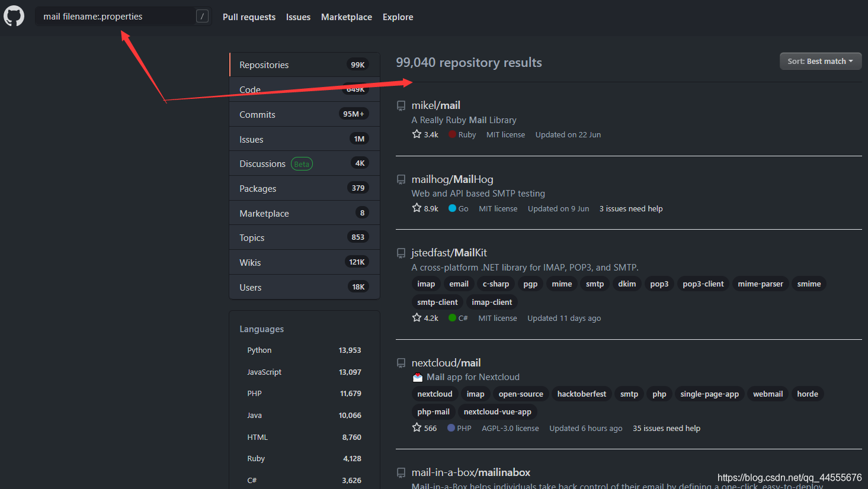868x489 pixels.
Task: Select the Discussions results filter
Action: 305,164
